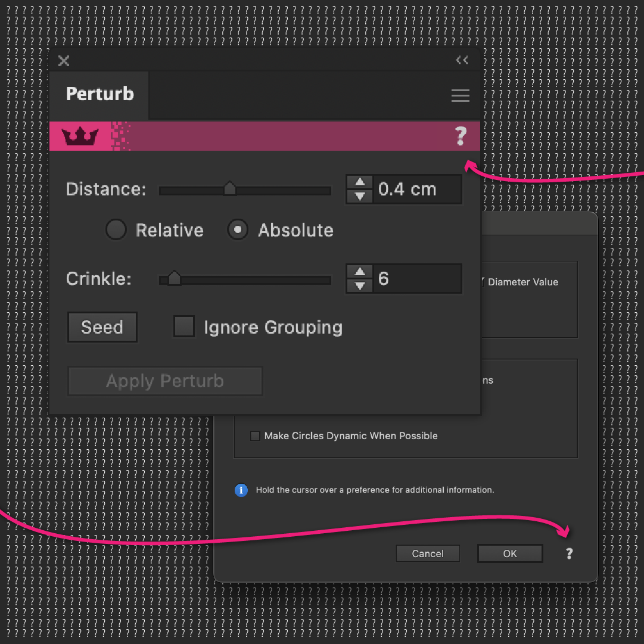Enable Ignore Grouping
Viewport: 644px width, 644px height.
184,326
